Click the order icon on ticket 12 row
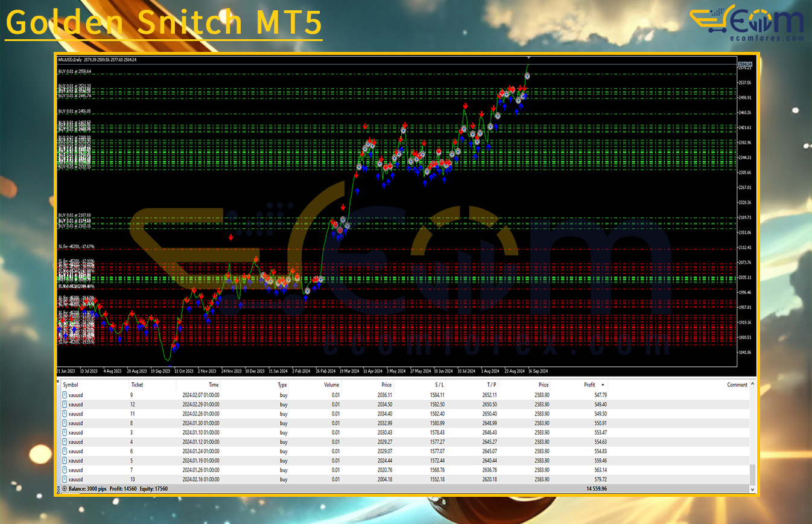 (x=65, y=404)
